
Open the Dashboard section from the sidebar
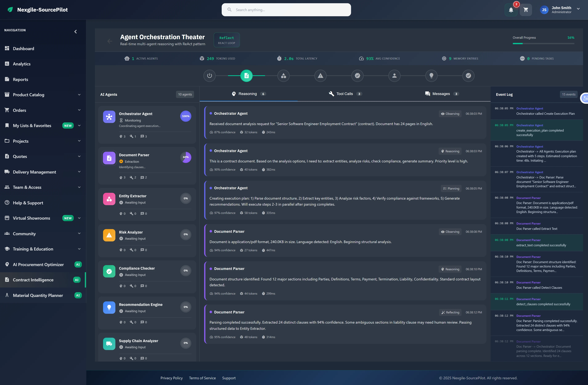(x=23, y=48)
